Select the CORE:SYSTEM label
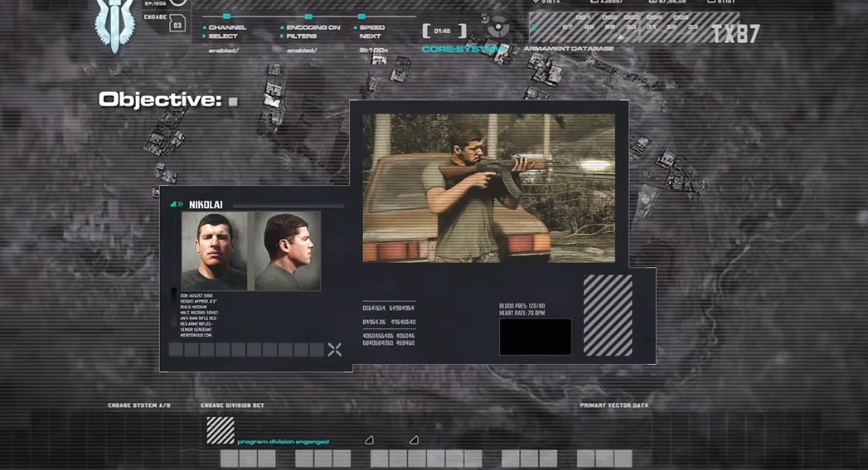The width and height of the screenshot is (868, 470). pos(463,50)
